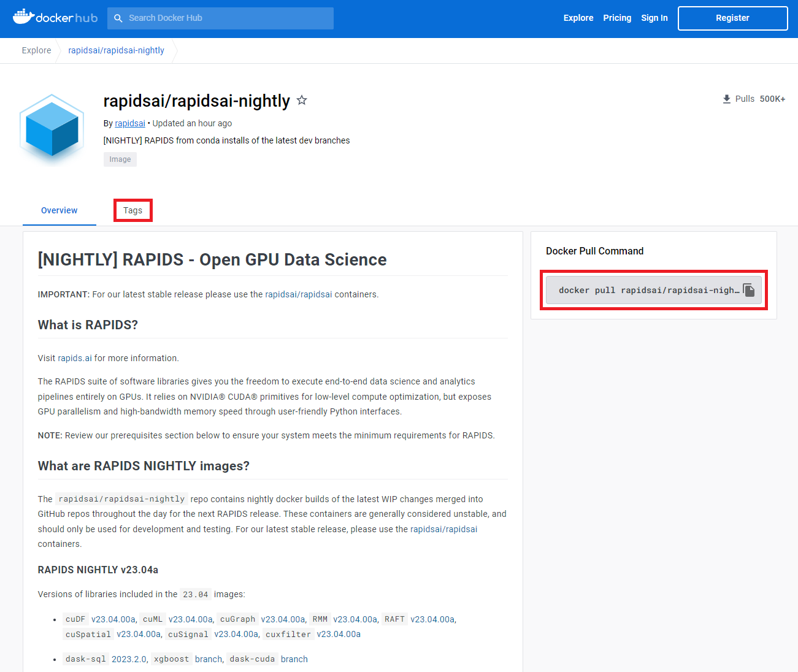Copy the docker pull command
Image resolution: width=798 pixels, height=672 pixels.
coord(749,290)
